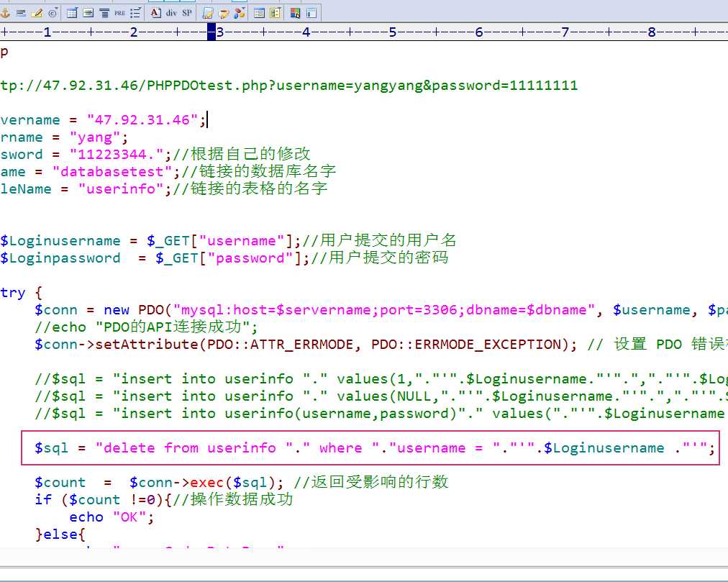Click the if ($count !=0) line

(164, 499)
